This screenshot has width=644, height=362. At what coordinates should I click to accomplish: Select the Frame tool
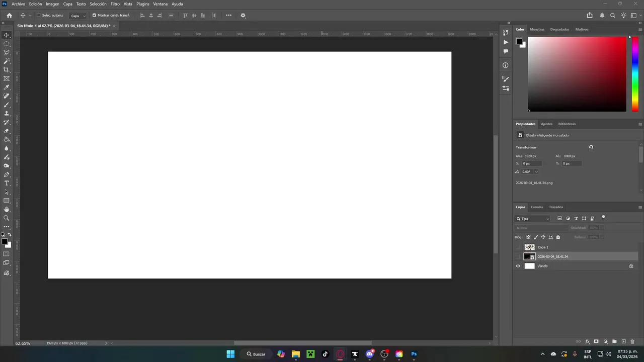tap(7, 78)
